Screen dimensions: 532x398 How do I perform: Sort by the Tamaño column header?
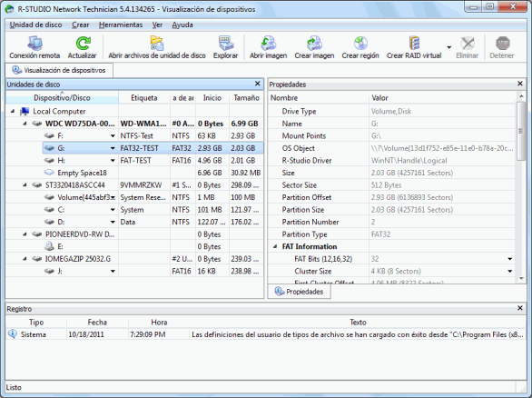point(246,98)
